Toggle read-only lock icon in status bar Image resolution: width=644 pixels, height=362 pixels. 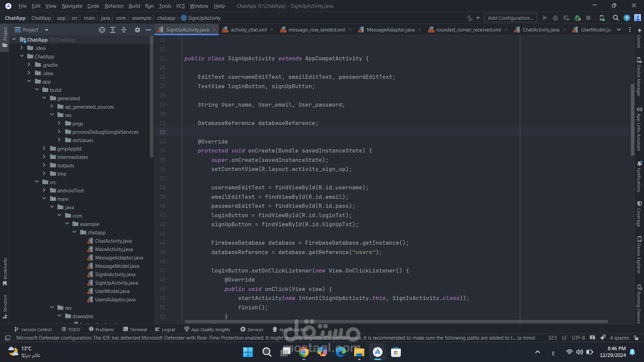[x=636, y=338]
